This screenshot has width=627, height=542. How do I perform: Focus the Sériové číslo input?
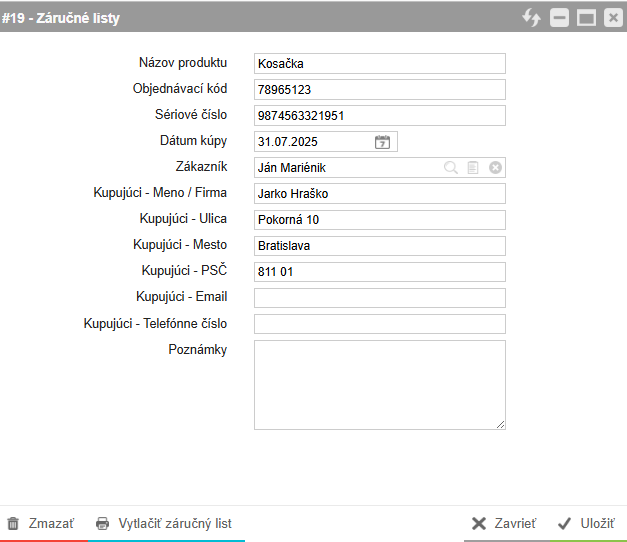click(379, 116)
